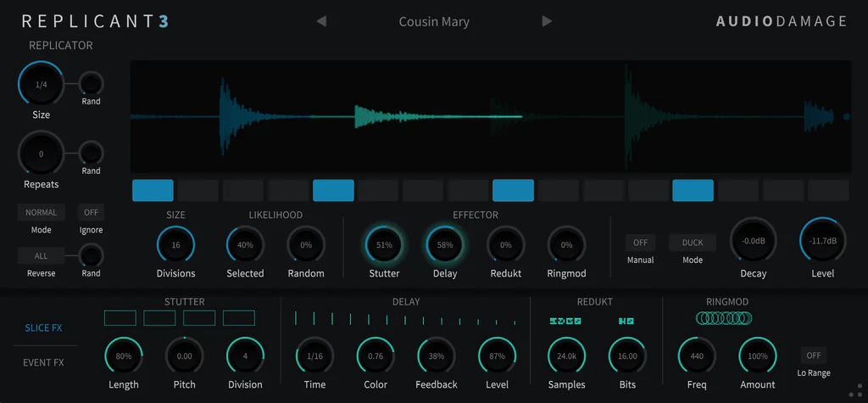Click the Likelihood Random knob
The width and height of the screenshot is (868, 403).
[x=306, y=244]
